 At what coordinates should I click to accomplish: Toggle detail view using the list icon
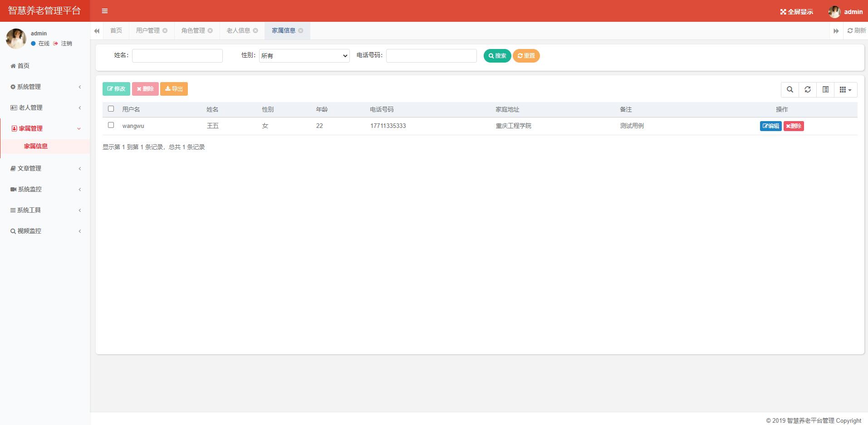pos(825,89)
